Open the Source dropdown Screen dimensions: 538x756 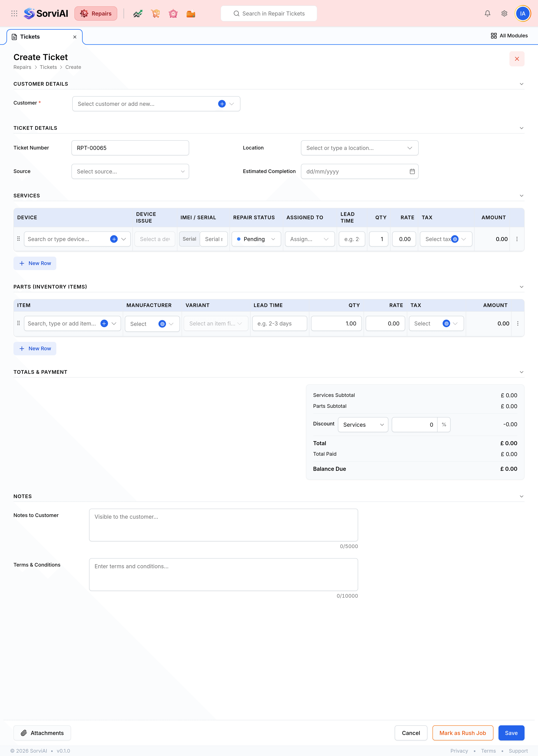point(130,172)
